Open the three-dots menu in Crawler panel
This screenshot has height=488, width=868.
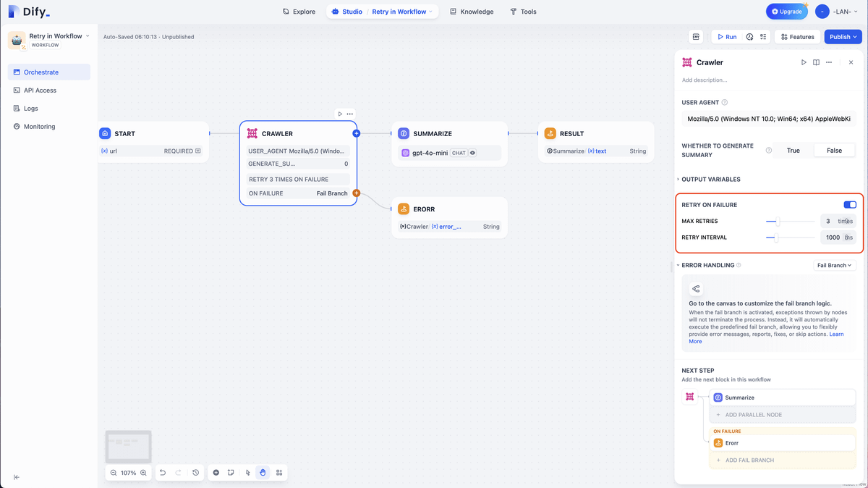(x=829, y=62)
